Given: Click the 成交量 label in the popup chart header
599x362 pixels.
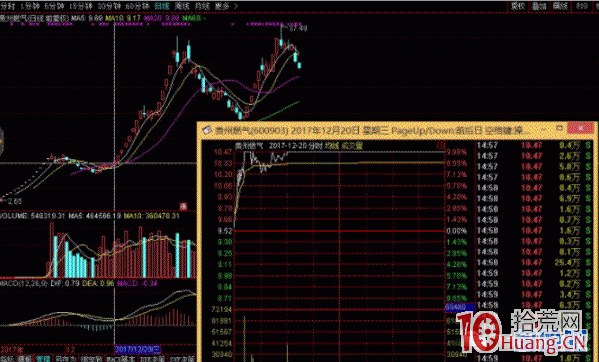Looking at the screenshot, I should (352, 145).
